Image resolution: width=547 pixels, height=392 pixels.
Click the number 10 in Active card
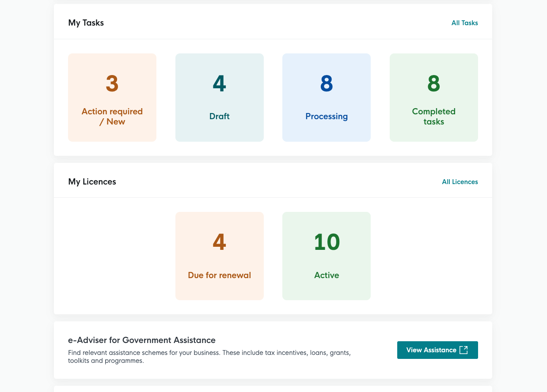coord(327,242)
